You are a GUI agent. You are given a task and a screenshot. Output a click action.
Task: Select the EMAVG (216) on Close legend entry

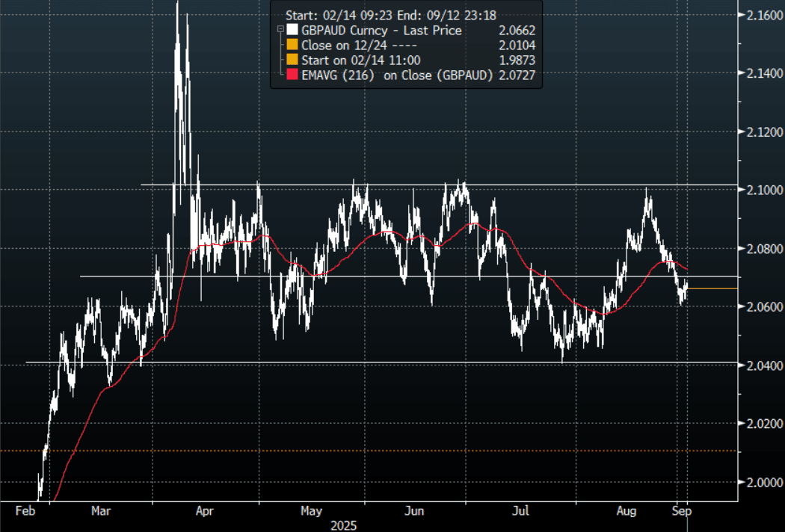(398, 75)
